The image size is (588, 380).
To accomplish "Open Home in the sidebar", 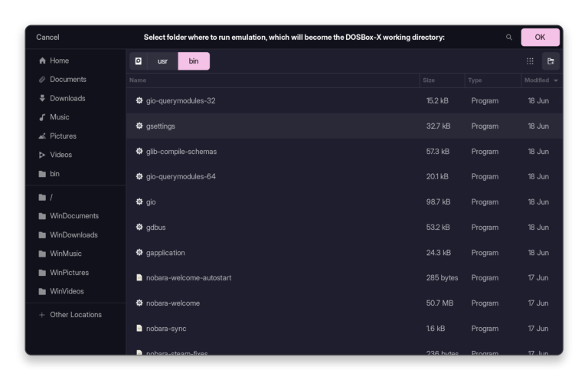I will [59, 61].
